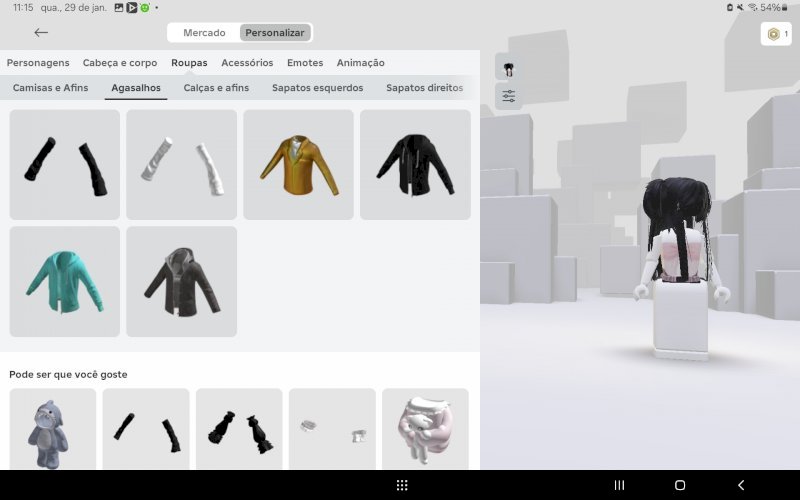The image size is (800, 500).
Task: Equip the gold yellow jacket
Action: (x=298, y=164)
